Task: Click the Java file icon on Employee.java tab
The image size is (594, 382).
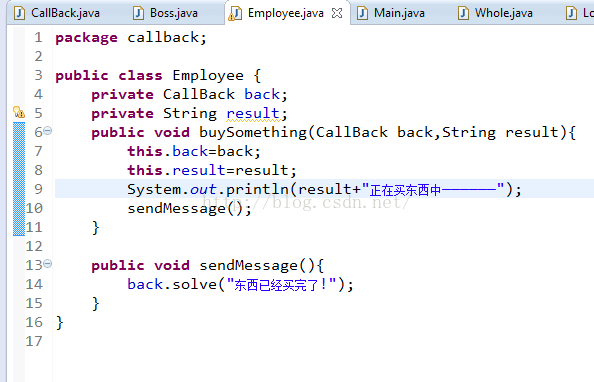Action: pyautogui.click(x=235, y=14)
